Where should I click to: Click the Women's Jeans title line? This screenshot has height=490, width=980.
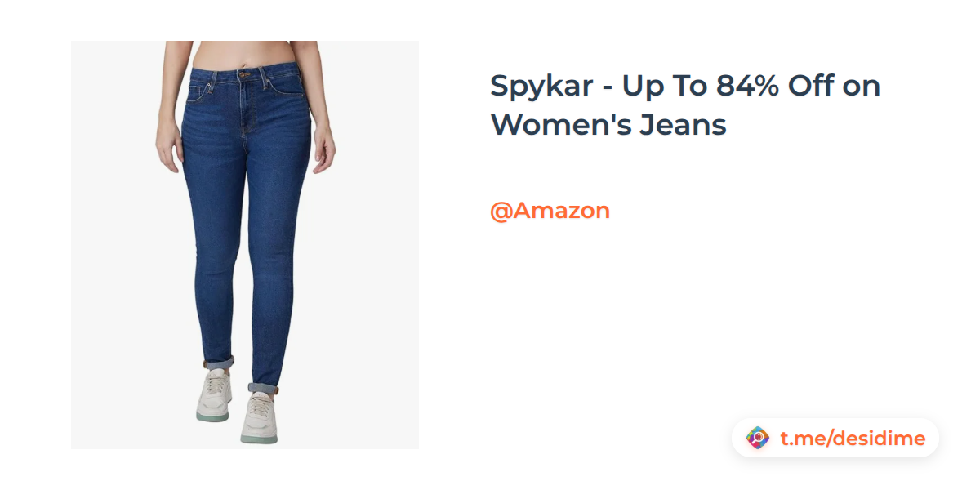coord(608,126)
